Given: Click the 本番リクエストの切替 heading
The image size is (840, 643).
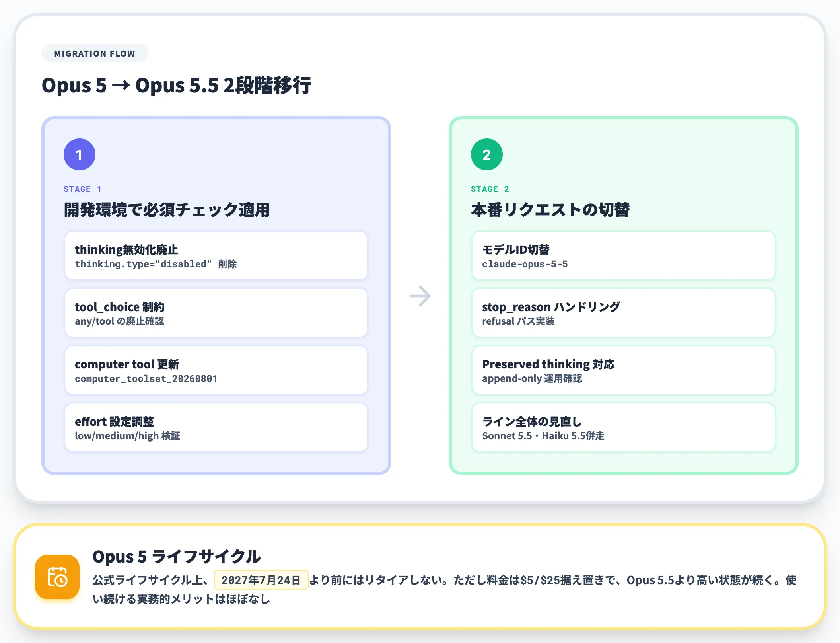Looking at the screenshot, I should (550, 210).
